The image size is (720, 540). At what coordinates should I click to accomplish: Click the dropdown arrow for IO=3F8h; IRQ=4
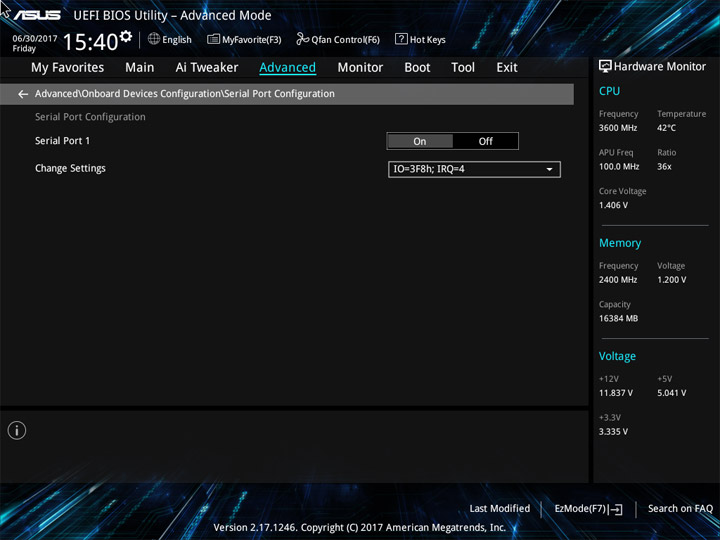click(549, 169)
